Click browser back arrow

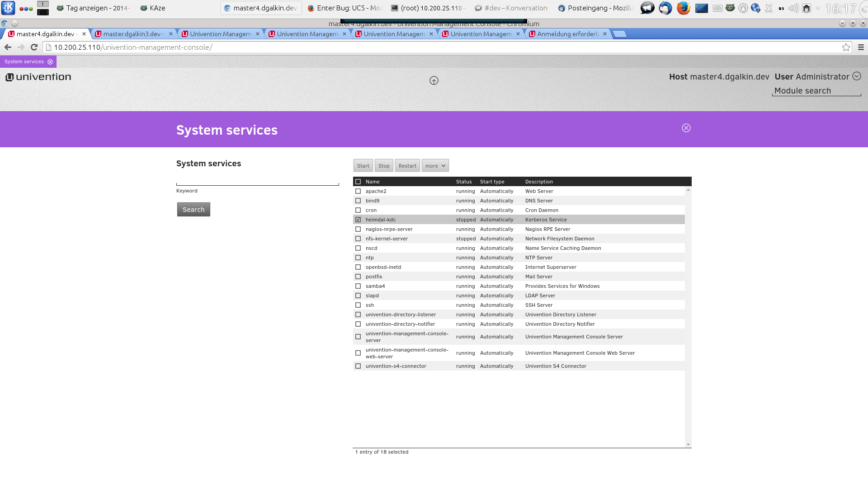coord(8,47)
